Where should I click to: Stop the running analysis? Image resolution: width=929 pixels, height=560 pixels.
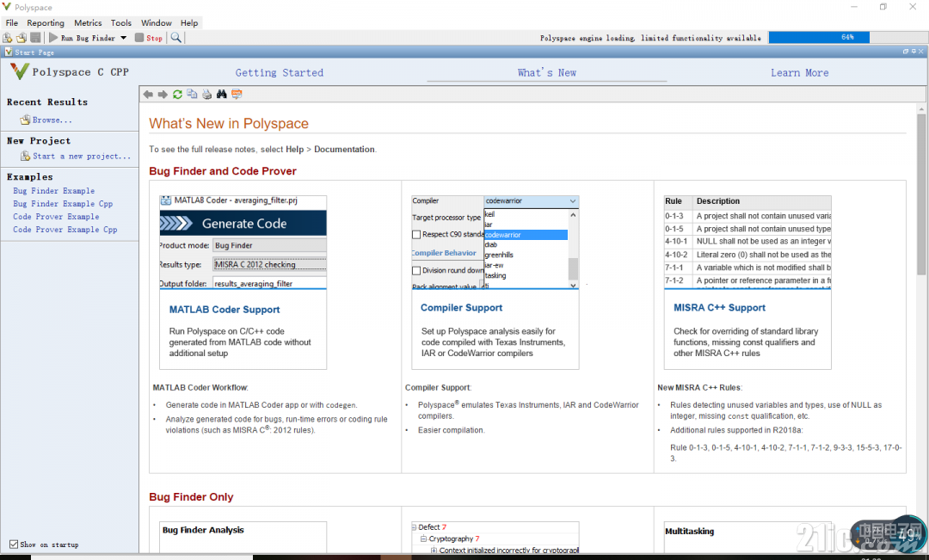coord(149,38)
